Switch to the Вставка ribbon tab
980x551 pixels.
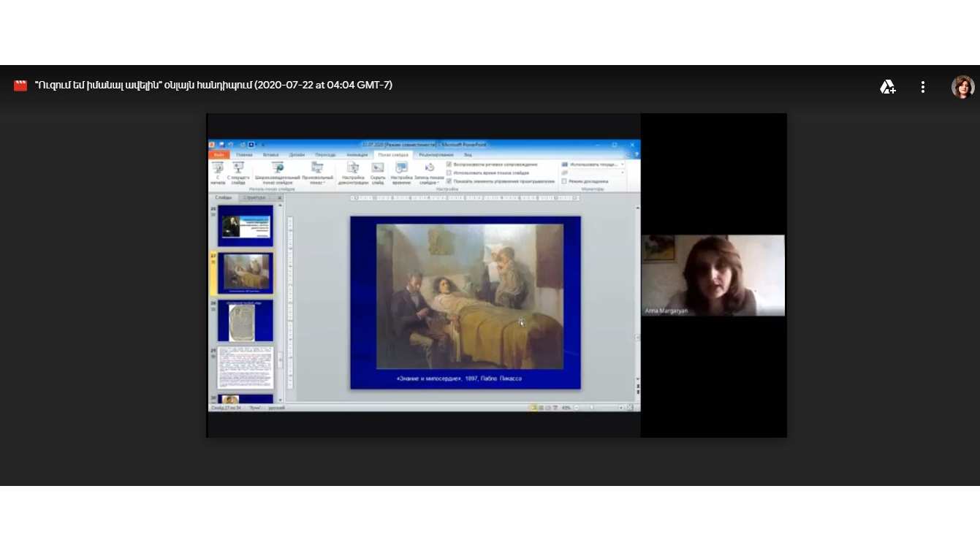tap(270, 155)
